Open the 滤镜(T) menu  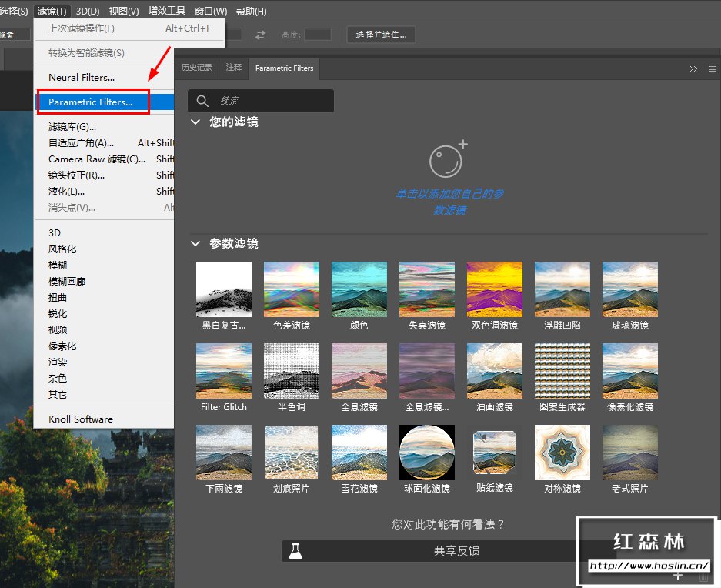(x=52, y=11)
